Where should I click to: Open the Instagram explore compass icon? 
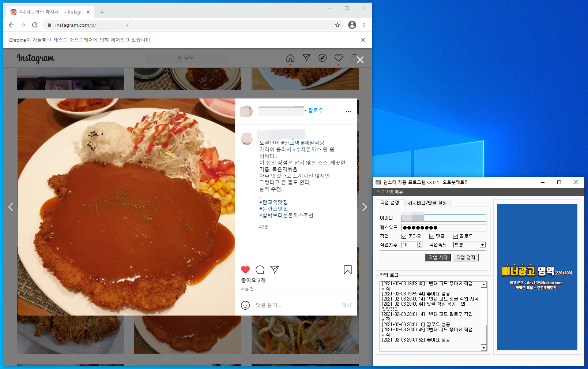[x=323, y=58]
